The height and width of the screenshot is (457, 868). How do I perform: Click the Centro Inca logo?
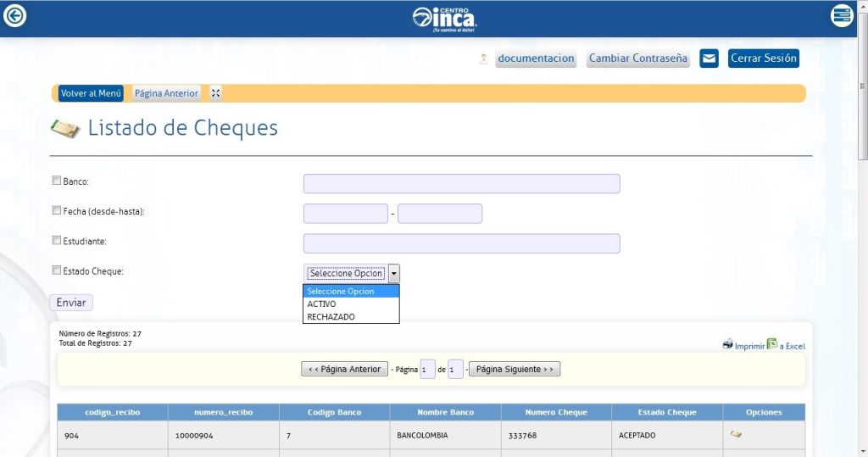pyautogui.click(x=444, y=17)
